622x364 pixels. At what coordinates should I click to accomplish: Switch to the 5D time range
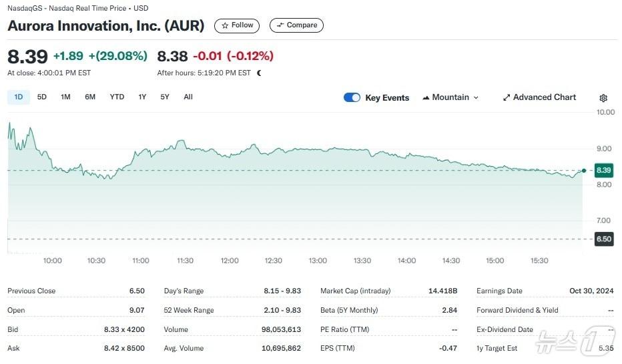click(42, 97)
